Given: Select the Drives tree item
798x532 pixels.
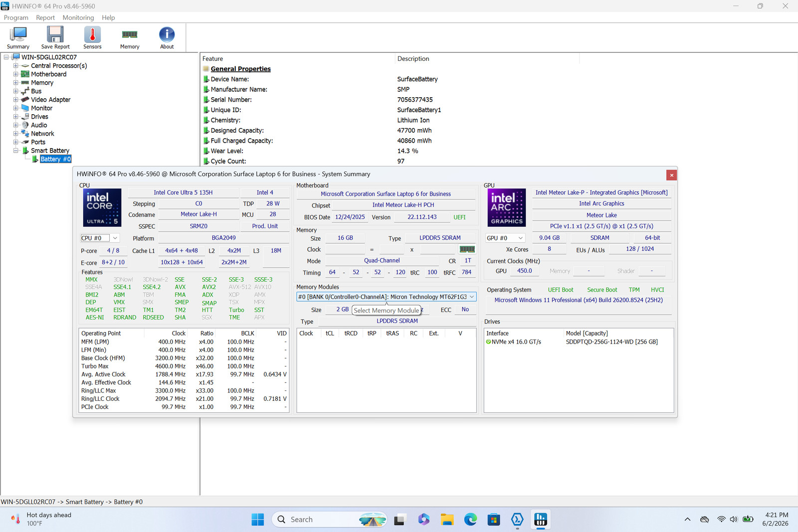Looking at the screenshot, I should point(39,117).
